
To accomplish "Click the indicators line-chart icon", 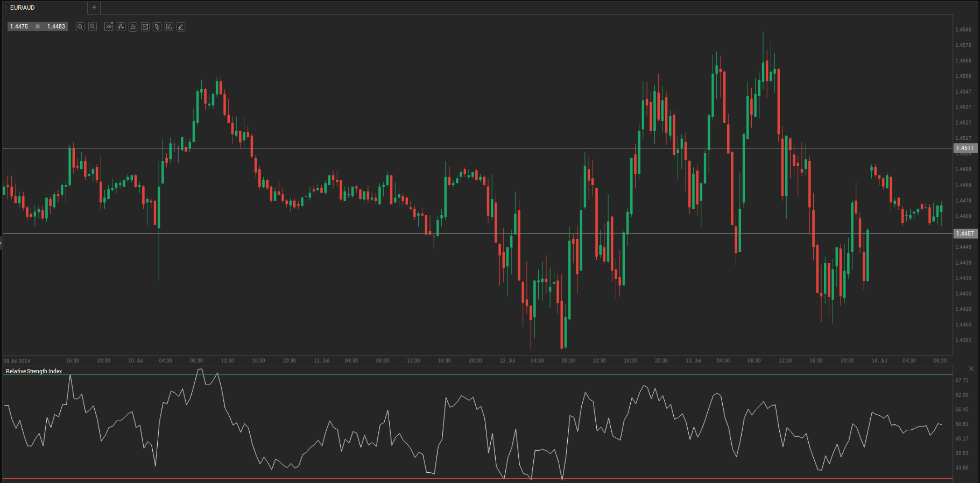I will coord(145,26).
